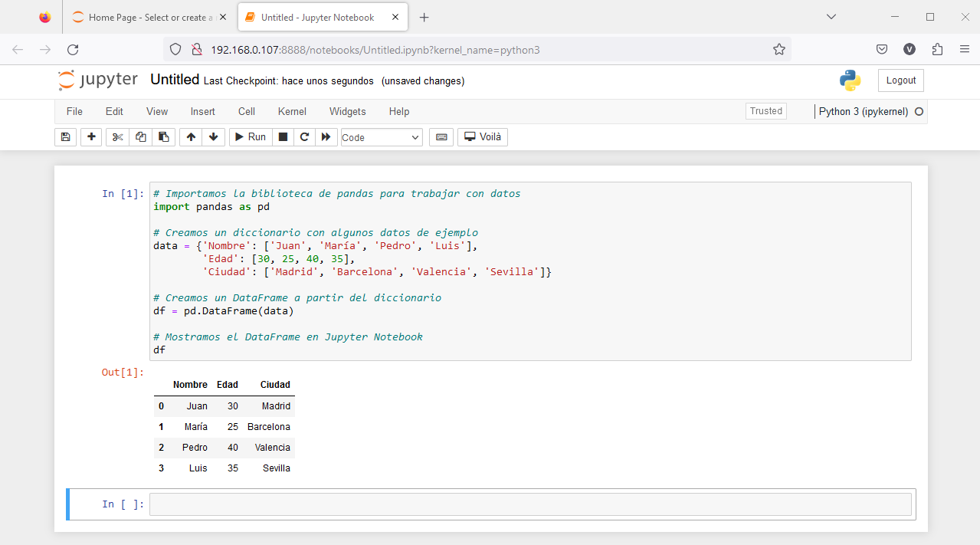Click the Trusted notebook indicator
This screenshot has width=980, height=545.
[765, 110]
